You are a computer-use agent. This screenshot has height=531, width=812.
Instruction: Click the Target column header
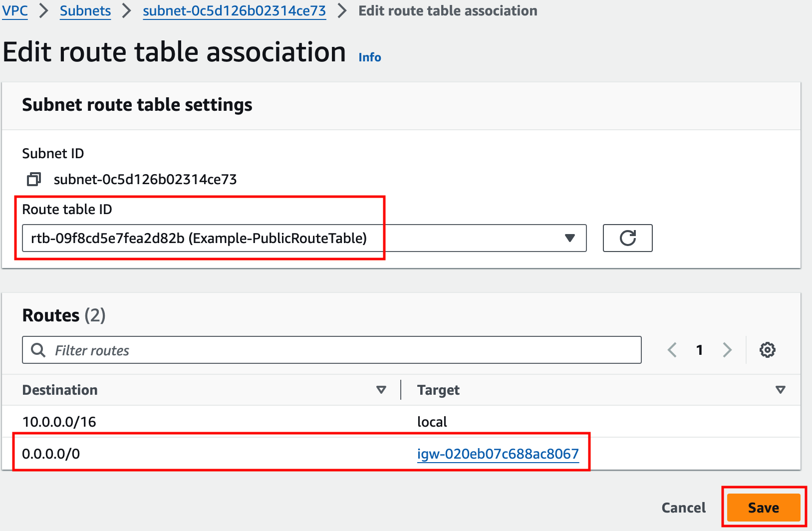pyautogui.click(x=438, y=390)
